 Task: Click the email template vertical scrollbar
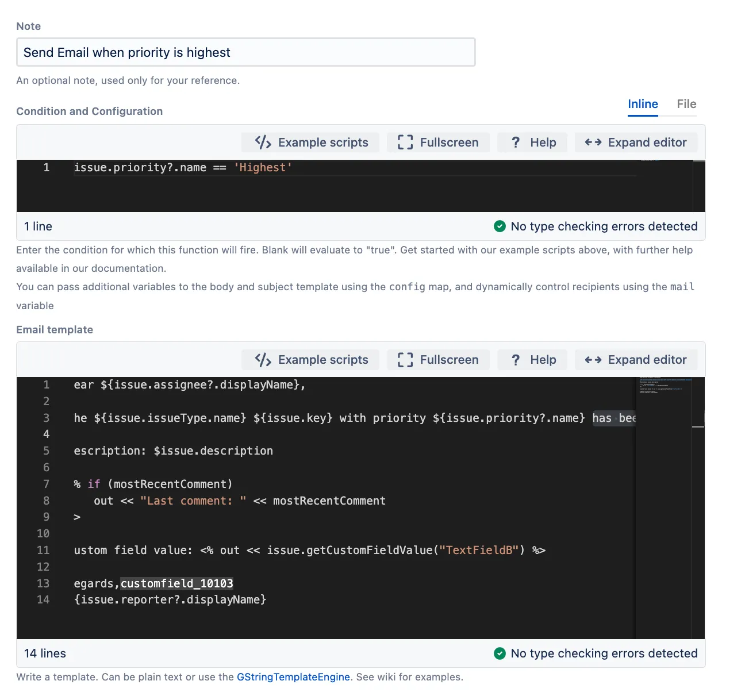pos(698,508)
